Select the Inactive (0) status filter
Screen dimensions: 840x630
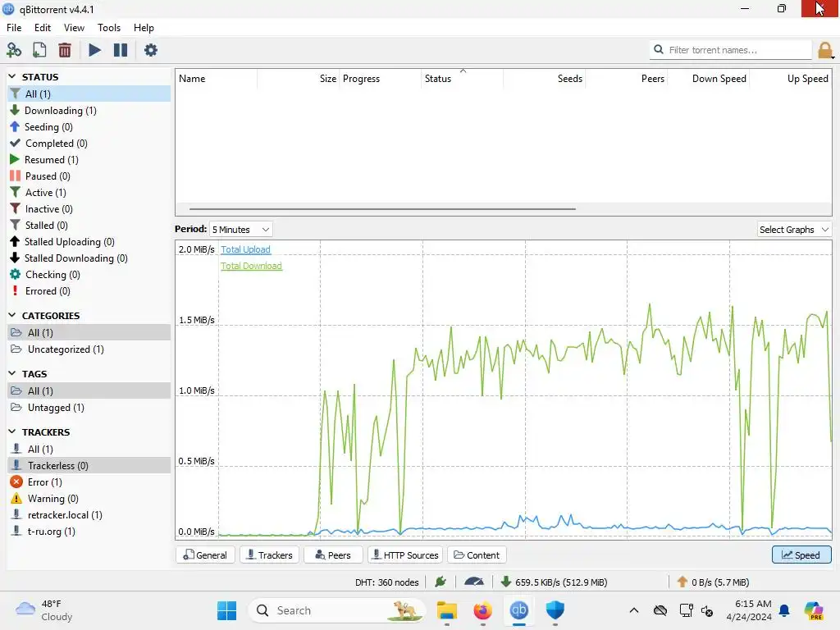pos(89,209)
